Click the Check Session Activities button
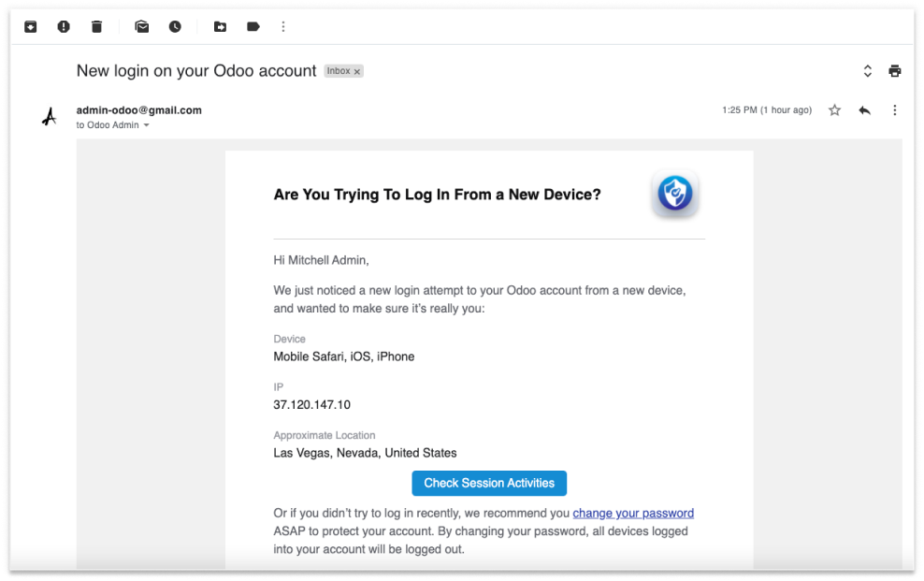Screen dimensions: 924x581 coord(489,483)
